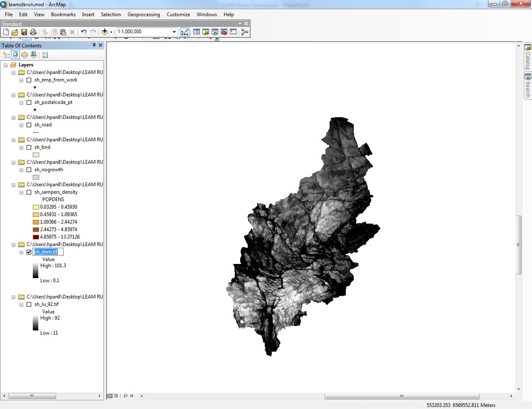Collapse sh_sampers_density legend
The image size is (532, 409).
coord(21,192)
